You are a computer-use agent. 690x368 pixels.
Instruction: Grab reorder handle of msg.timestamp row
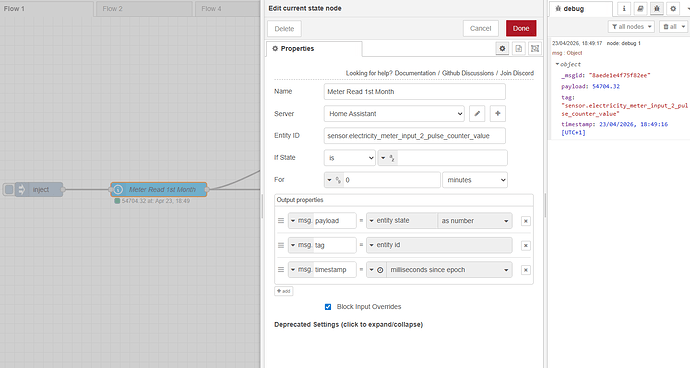281,269
